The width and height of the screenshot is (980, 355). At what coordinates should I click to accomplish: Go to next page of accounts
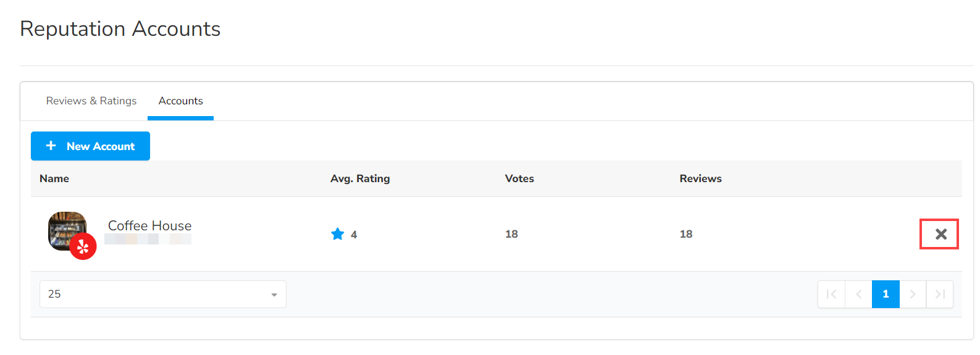[x=913, y=294]
